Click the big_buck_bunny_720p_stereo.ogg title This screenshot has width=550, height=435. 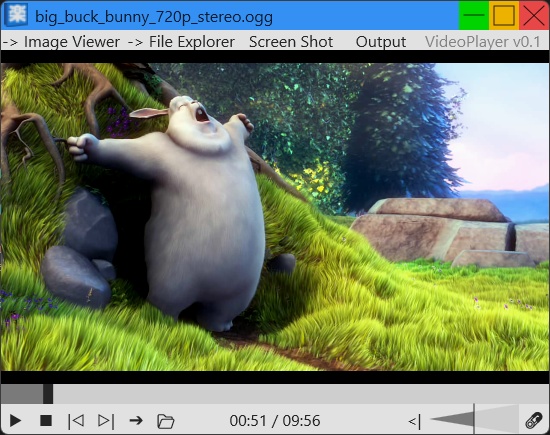tap(154, 17)
